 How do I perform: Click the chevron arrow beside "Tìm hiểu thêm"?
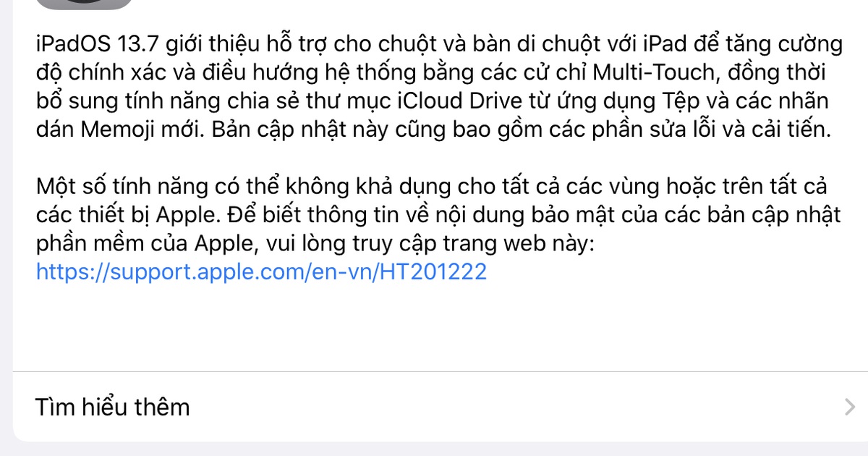(x=850, y=408)
